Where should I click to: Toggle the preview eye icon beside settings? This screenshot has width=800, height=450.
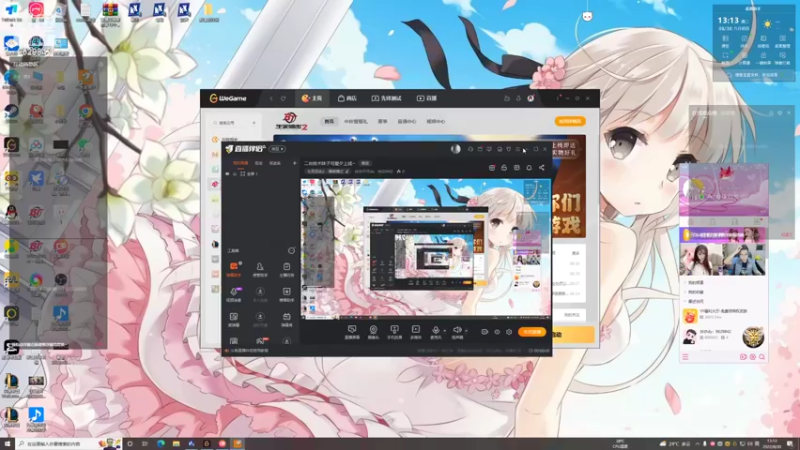coord(497,332)
